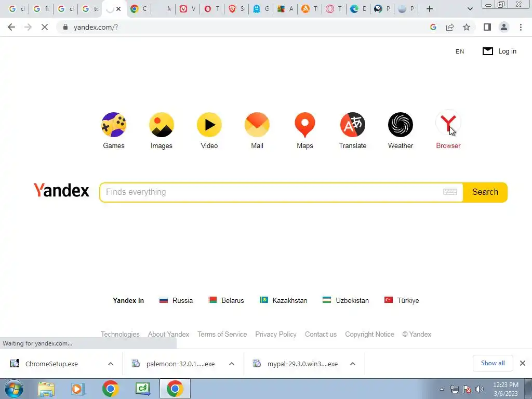
Task: Open the Images service icon
Action: click(162, 125)
